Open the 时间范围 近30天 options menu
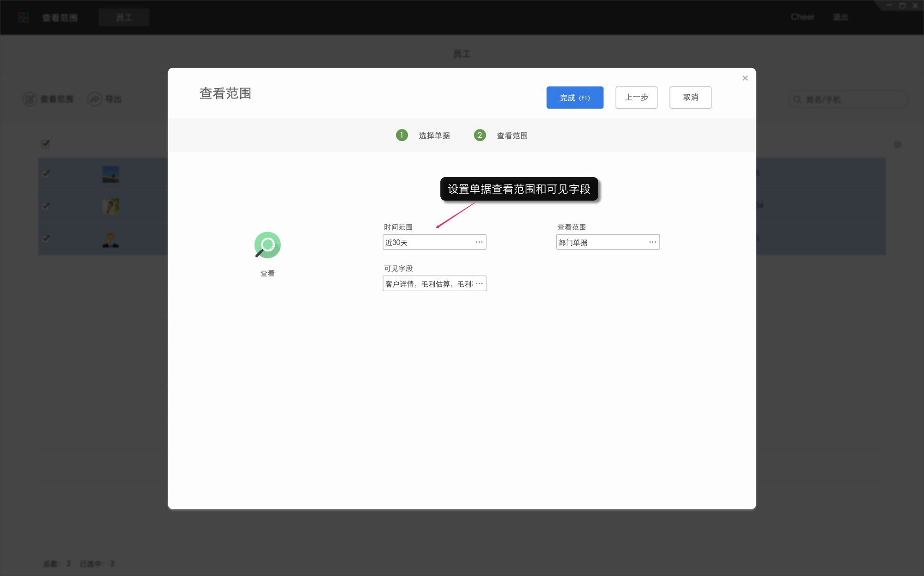 (479, 242)
